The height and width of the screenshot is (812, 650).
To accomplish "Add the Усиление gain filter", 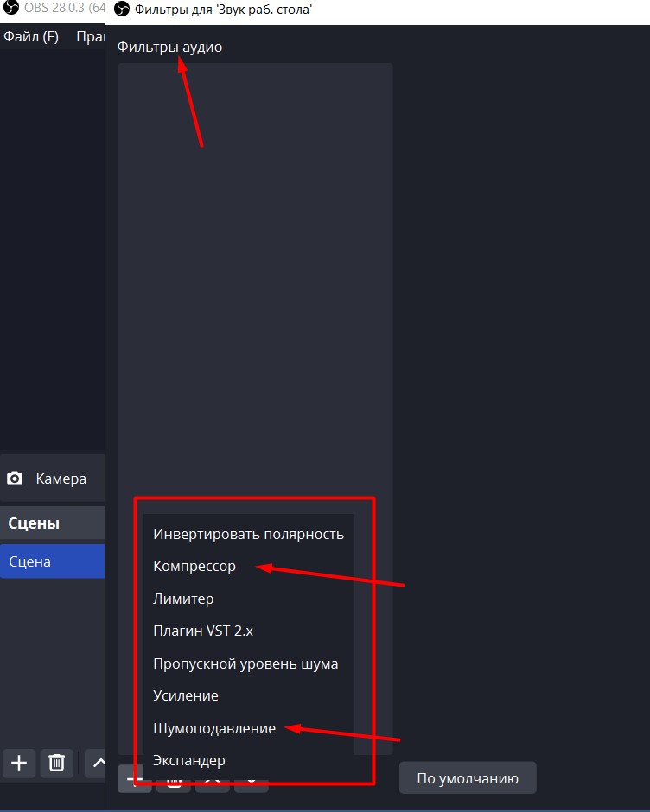I will pos(186,695).
